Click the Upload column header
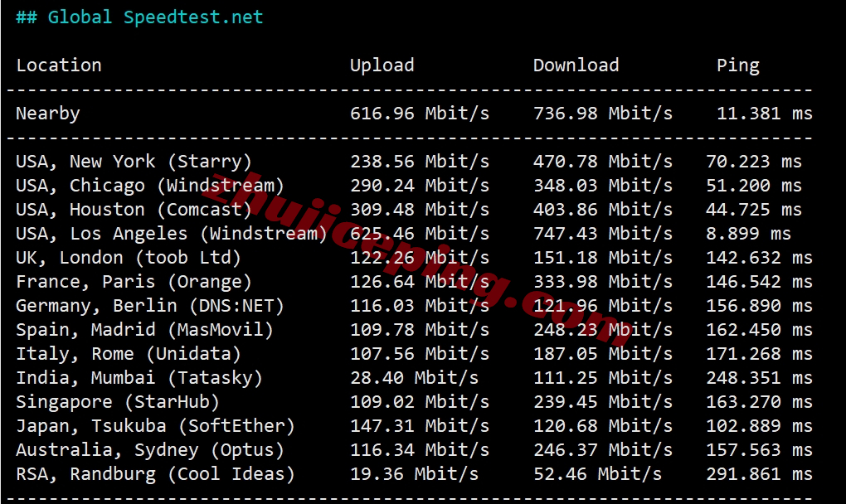The width and height of the screenshot is (846, 504). [x=382, y=65]
